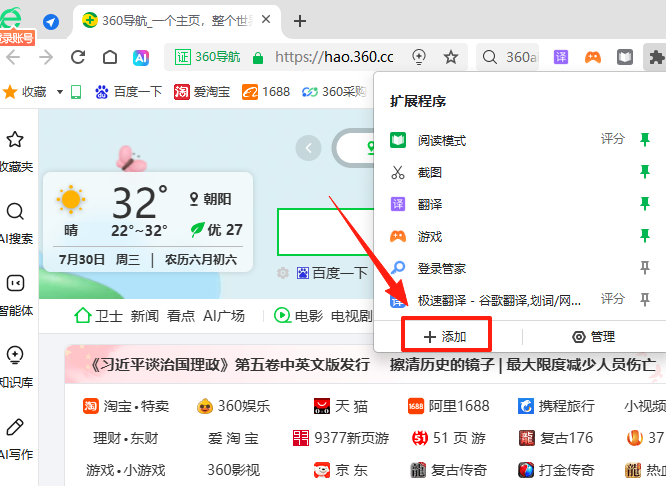Open the 爱淘宝 bookmark
This screenshot has width=666, height=486.
(202, 92)
